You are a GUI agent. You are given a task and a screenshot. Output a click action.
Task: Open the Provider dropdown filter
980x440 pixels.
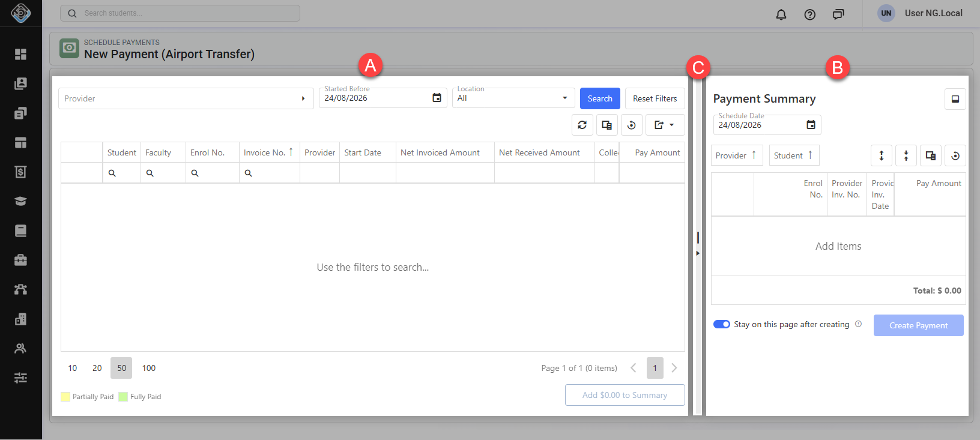pyautogui.click(x=186, y=98)
